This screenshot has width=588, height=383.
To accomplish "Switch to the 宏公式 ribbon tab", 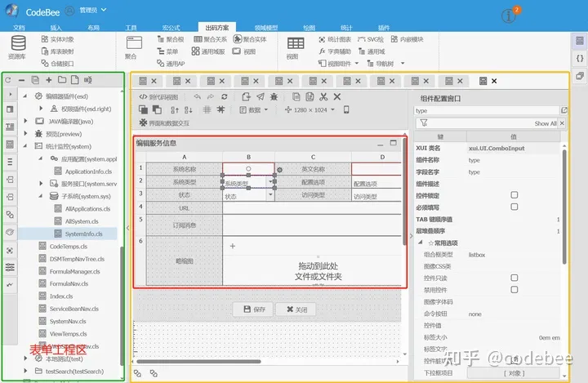I will click(x=172, y=28).
